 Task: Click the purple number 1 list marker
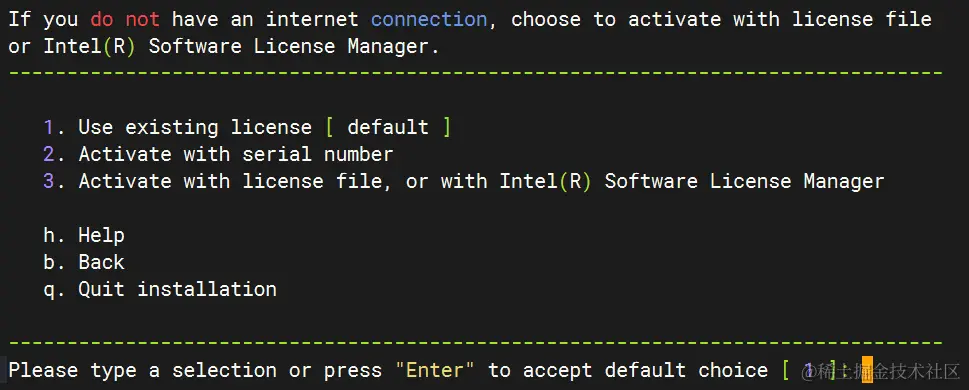click(x=49, y=127)
